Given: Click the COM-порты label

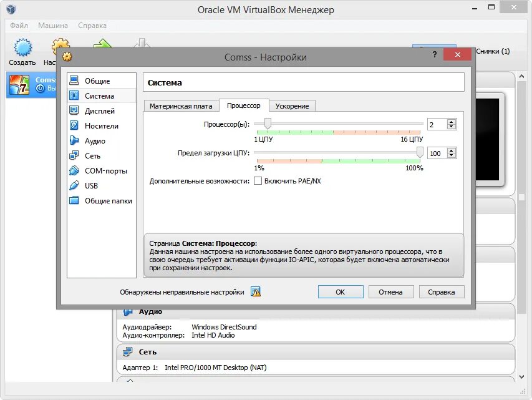Looking at the screenshot, I should pos(106,170).
